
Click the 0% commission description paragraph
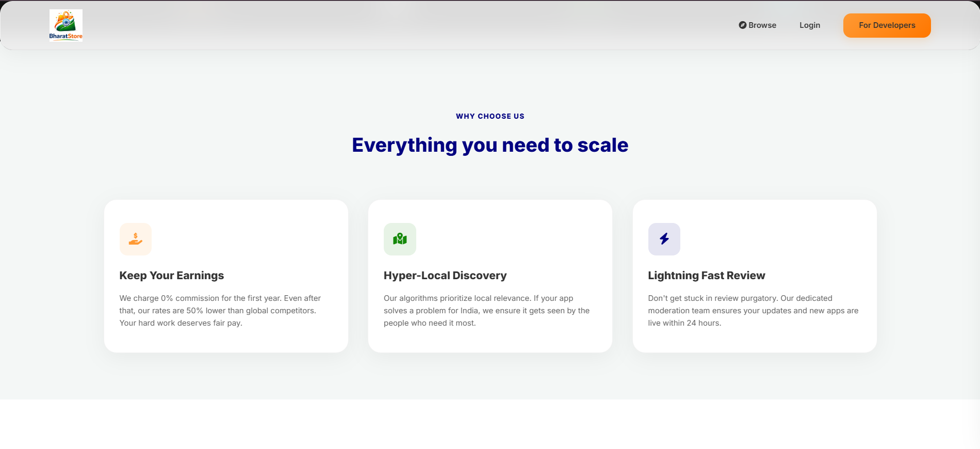pos(220,311)
